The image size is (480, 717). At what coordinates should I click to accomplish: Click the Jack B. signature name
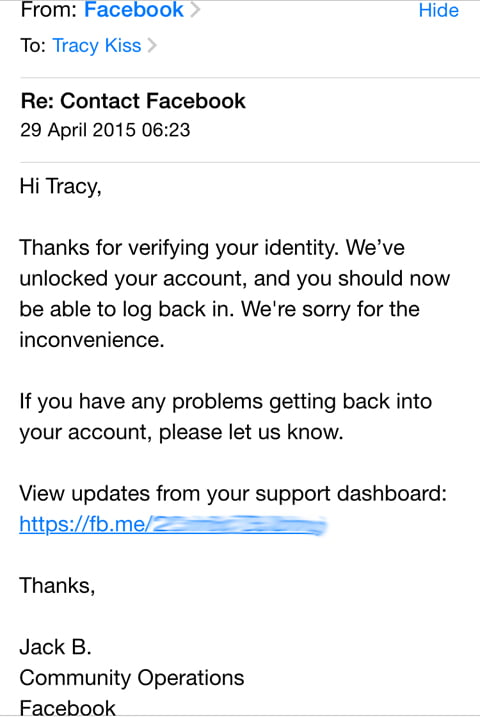point(55,647)
